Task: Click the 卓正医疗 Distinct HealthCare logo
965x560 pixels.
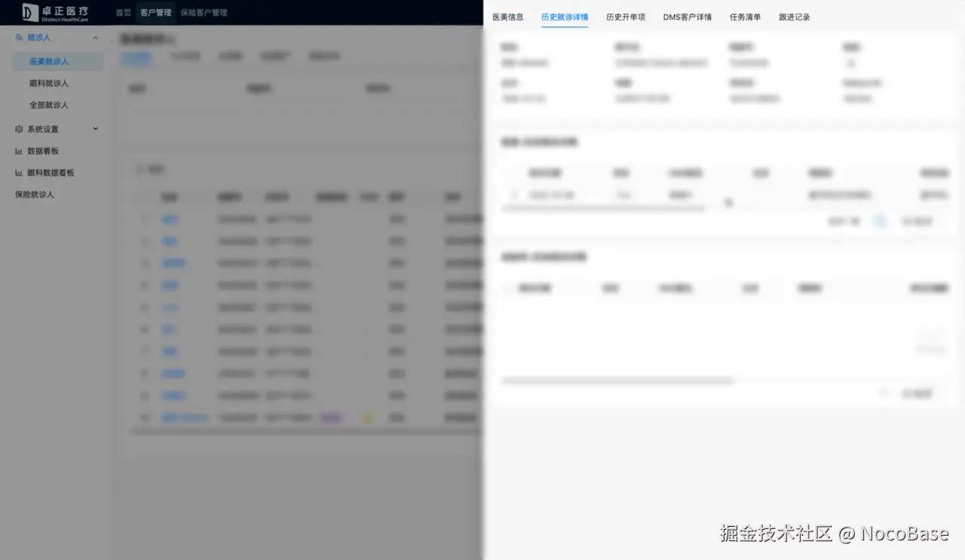Action: coord(55,13)
